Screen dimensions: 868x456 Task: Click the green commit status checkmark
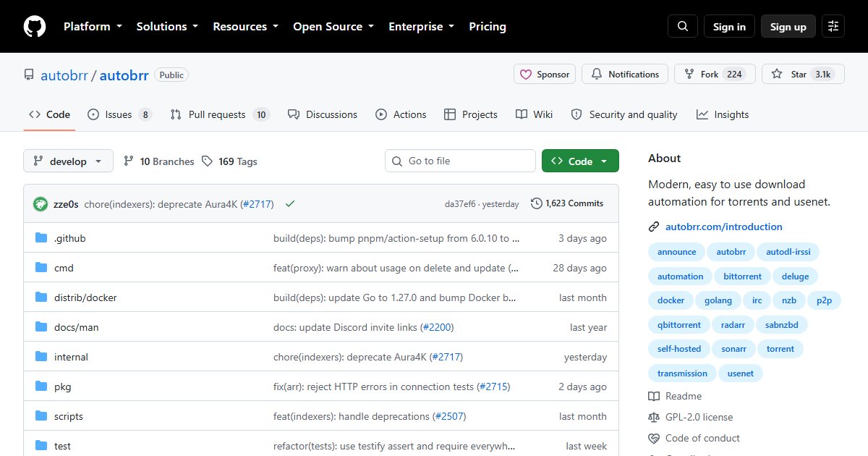pos(290,204)
